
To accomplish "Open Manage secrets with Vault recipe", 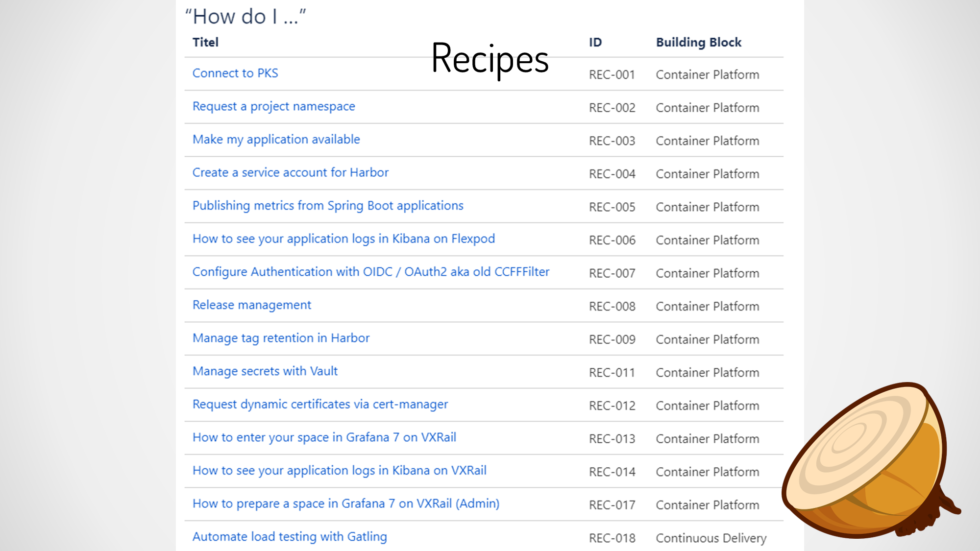I will 265,371.
